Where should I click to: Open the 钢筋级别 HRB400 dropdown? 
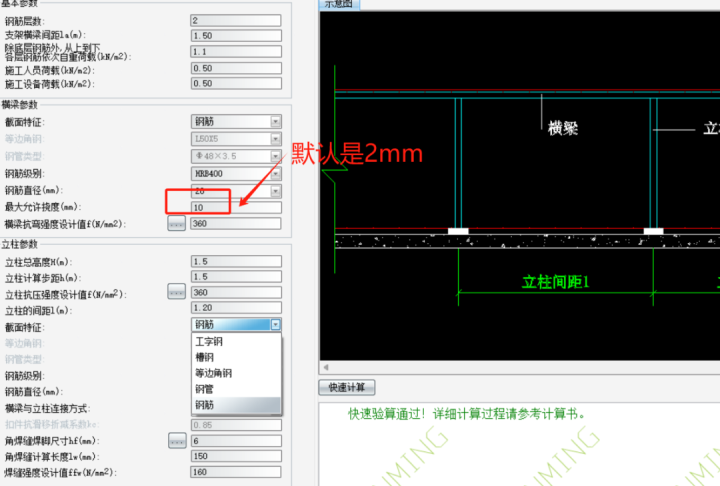point(236,174)
